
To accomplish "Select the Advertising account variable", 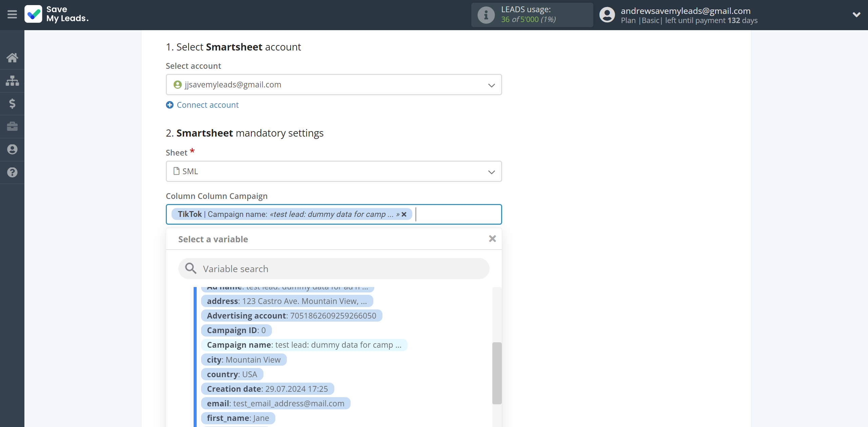I will (x=292, y=316).
